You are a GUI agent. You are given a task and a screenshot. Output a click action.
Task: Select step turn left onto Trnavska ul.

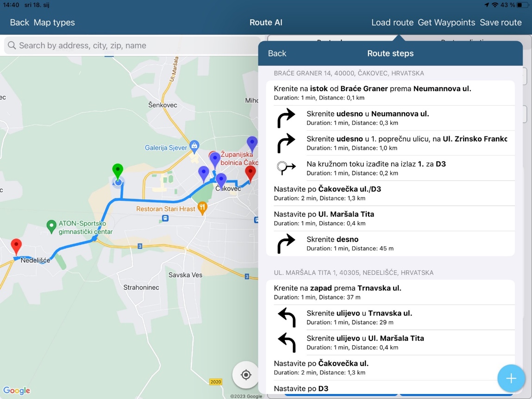pyautogui.click(x=390, y=317)
